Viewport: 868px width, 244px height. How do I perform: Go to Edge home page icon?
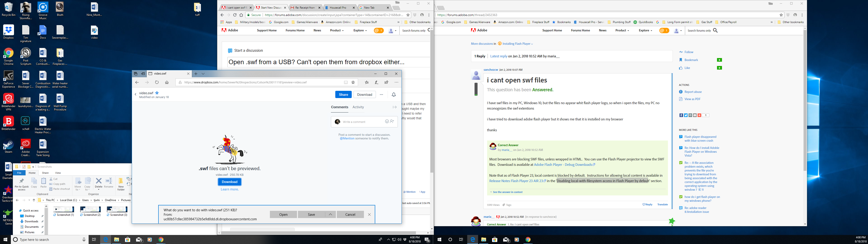(167, 82)
